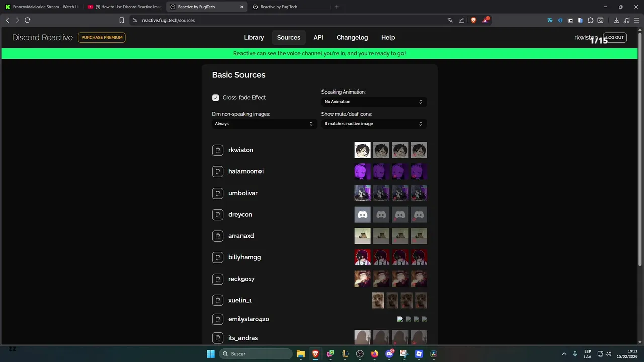
Task: Open the taskbar clock showing 19:11
Action: click(628, 354)
